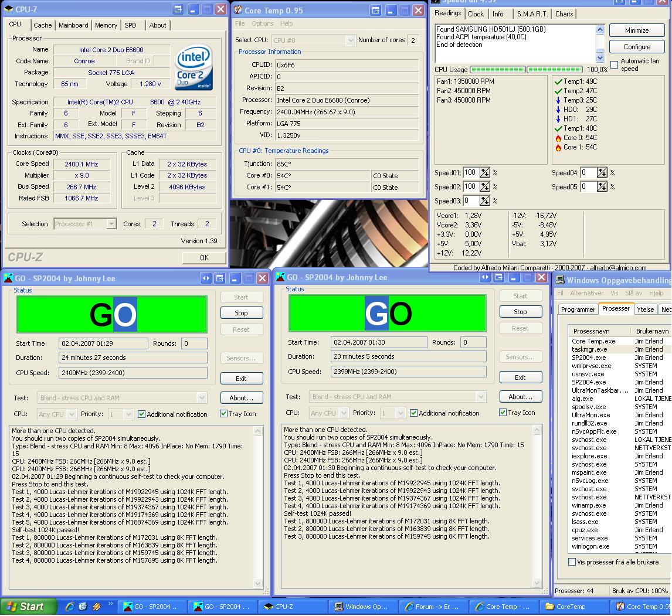Click the Speed04 percentage spinner arrows in SpeedFan
Image resolution: width=672 pixels, height=616 pixels.
tap(602, 173)
